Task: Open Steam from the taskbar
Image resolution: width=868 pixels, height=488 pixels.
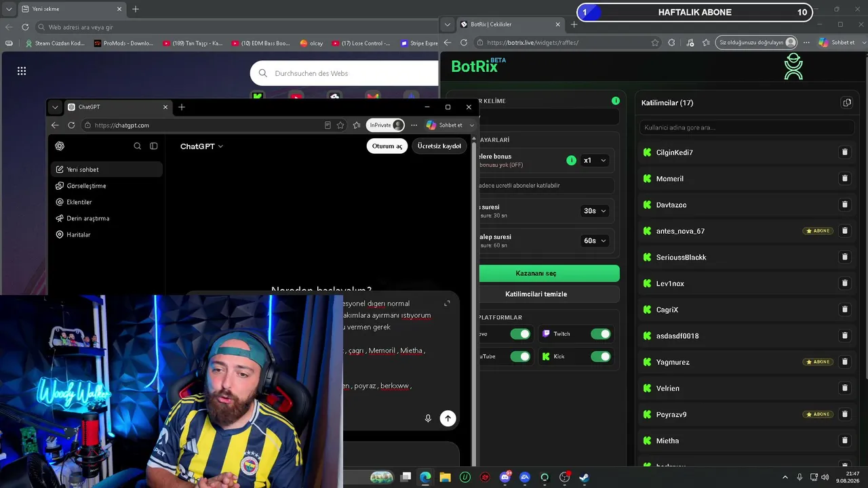Action: (x=584, y=477)
